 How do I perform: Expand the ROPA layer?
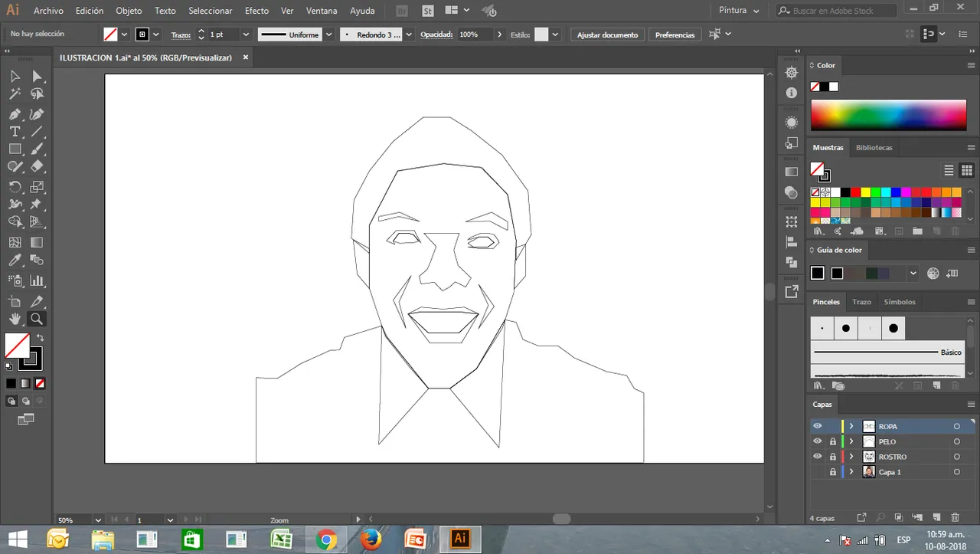pos(851,426)
